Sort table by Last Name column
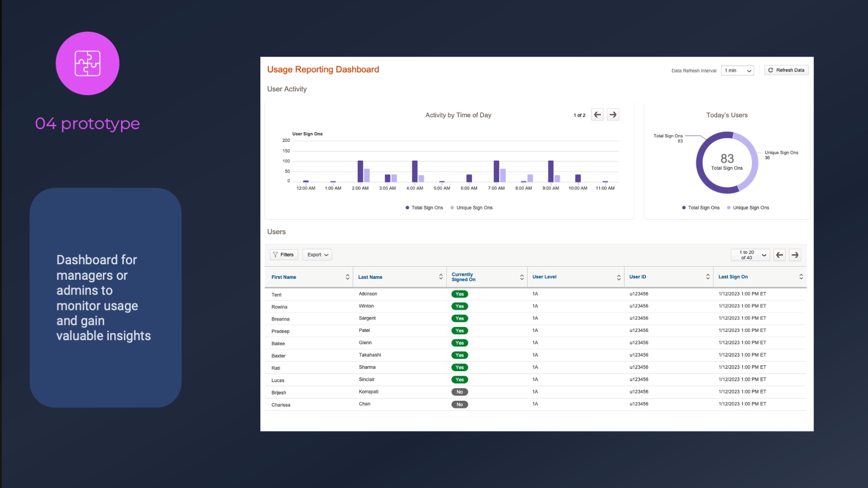This screenshot has height=488, width=868. [440, 277]
